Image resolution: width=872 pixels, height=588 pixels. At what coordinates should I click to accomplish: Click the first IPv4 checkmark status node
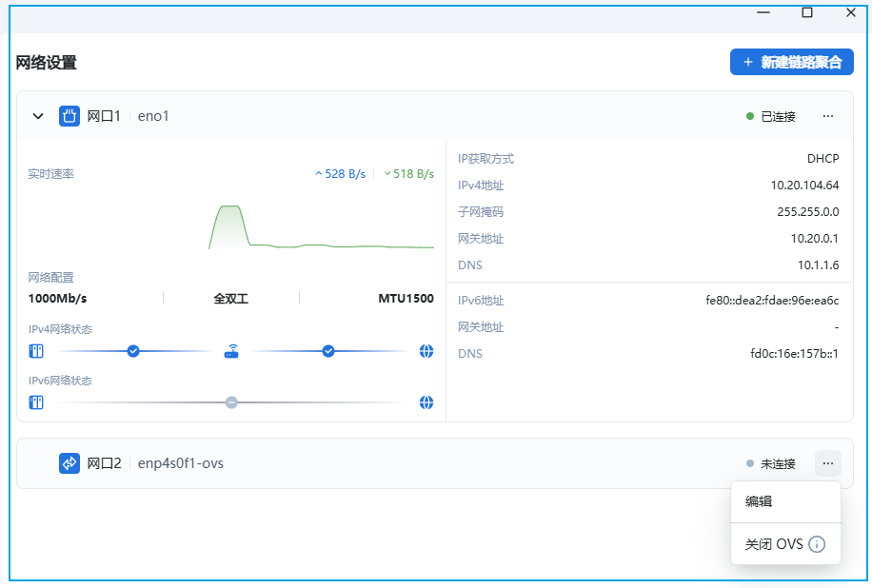[133, 351]
